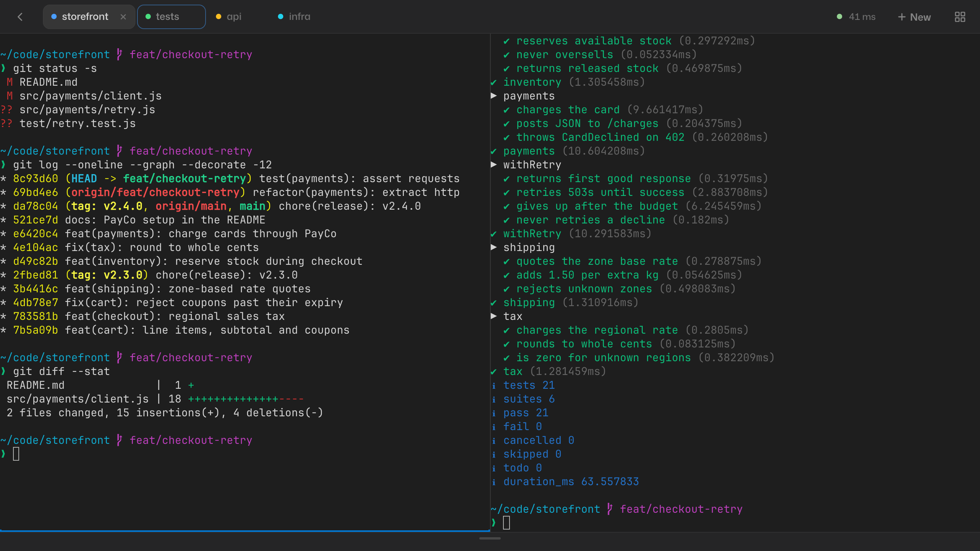The image size is (980, 551).
Task: Click 'adds 1.50 per extra kg' test line
Action: pos(588,275)
